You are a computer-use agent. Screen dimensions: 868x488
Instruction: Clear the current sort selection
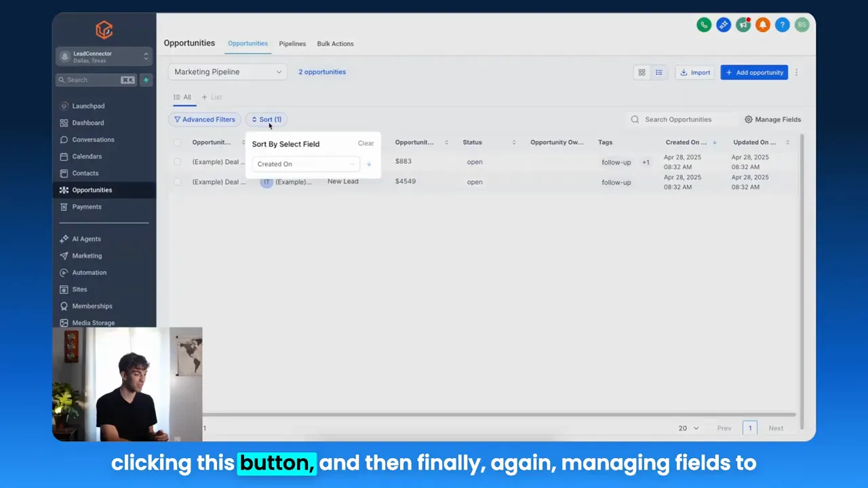coord(366,143)
